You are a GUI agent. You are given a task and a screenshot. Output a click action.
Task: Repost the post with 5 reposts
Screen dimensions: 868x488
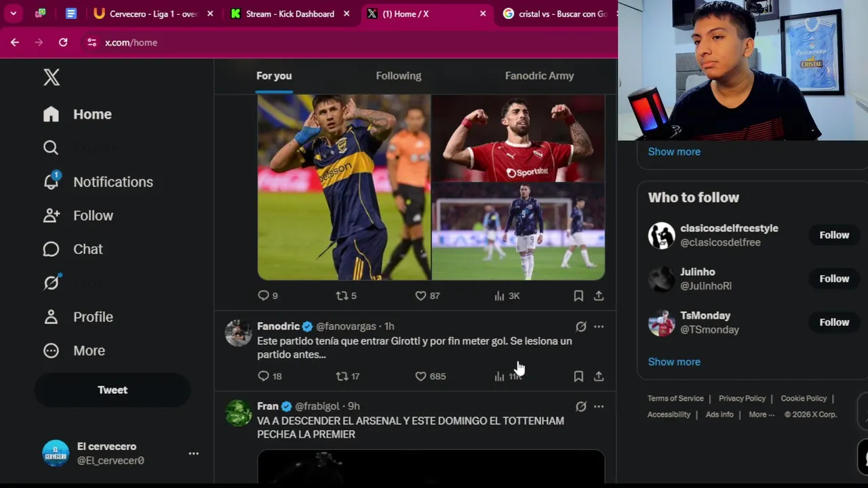[346, 296]
